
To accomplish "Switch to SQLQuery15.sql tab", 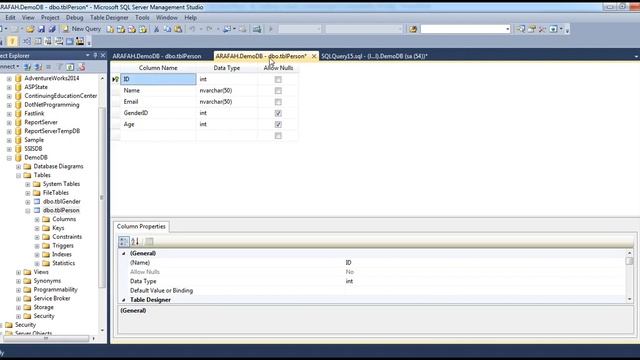I will point(374,56).
